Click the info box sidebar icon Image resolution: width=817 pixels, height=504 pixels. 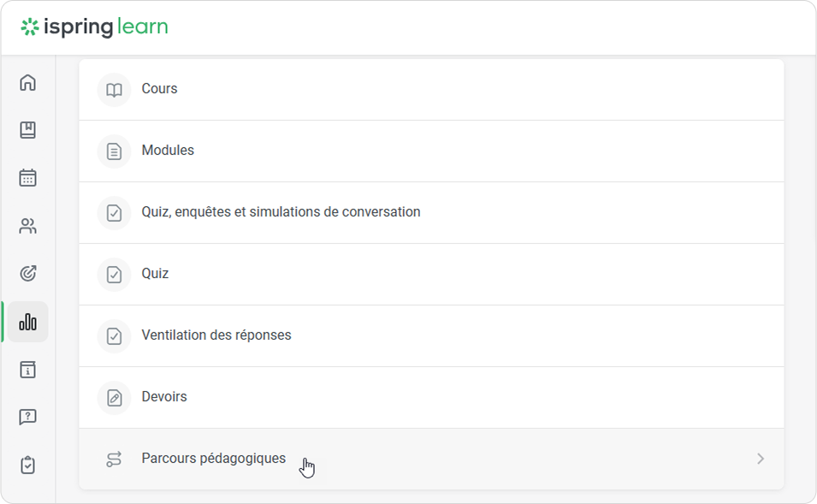[x=28, y=370]
